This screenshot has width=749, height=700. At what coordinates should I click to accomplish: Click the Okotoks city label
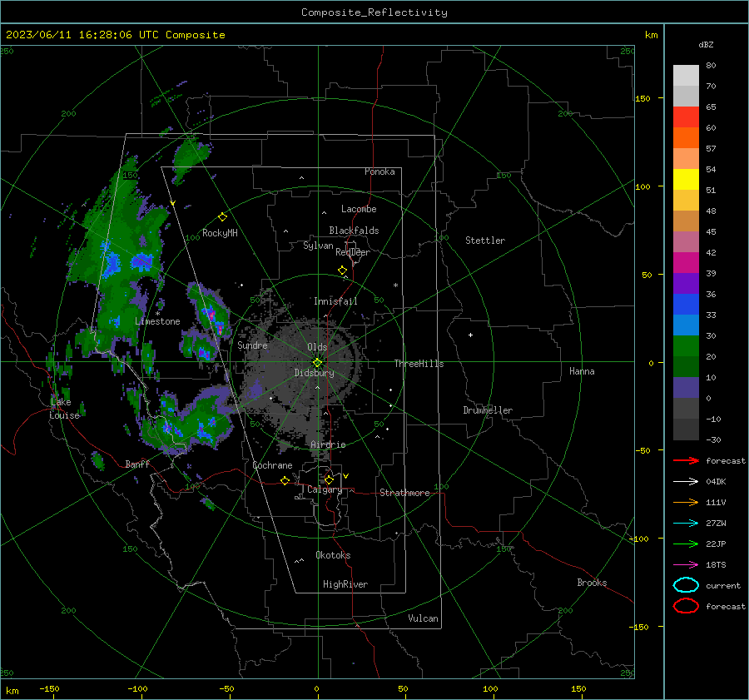(x=333, y=555)
